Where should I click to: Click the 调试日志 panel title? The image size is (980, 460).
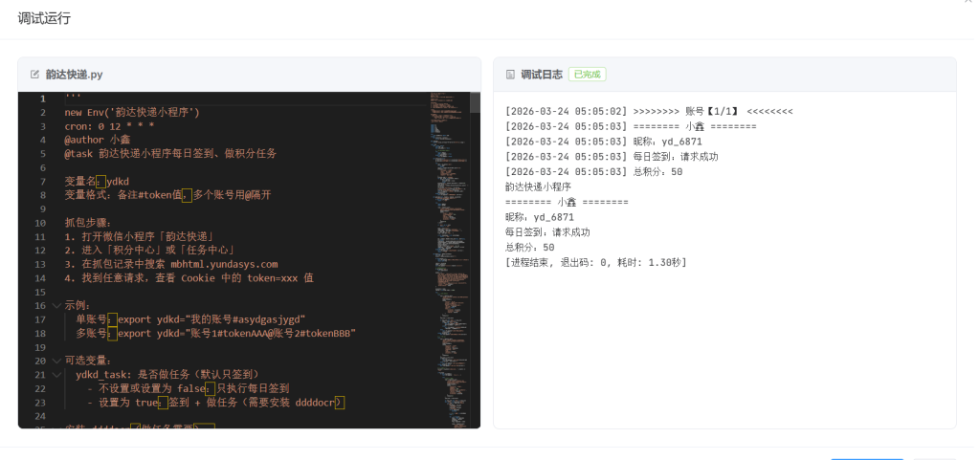point(541,75)
